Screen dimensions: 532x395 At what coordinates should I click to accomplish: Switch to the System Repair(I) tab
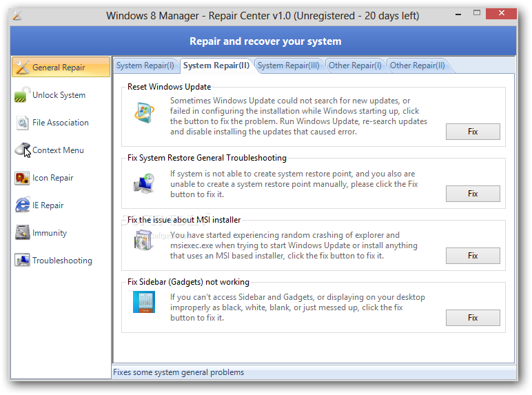[x=145, y=65]
